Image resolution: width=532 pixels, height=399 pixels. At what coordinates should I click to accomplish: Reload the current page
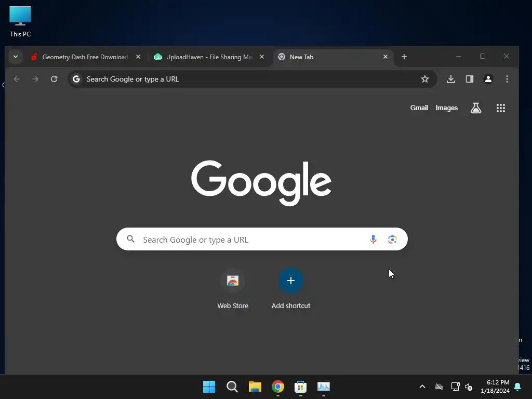pyautogui.click(x=54, y=79)
